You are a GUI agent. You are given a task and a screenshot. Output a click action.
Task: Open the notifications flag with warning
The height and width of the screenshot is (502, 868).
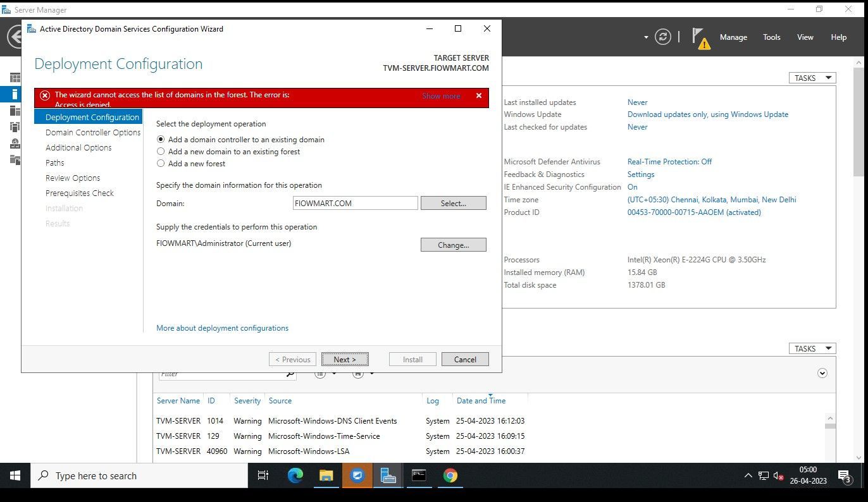(x=700, y=38)
